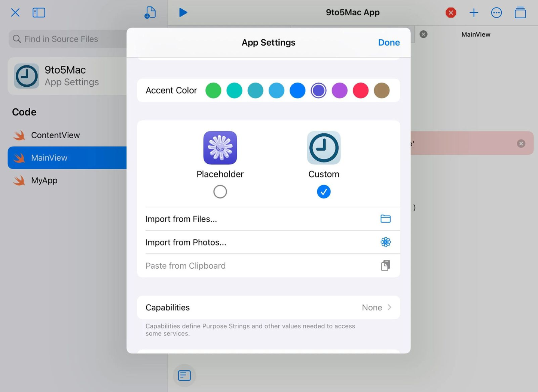Screen dimensions: 538x392
Task: Click the Find in Source Files search field
Action: (67, 39)
